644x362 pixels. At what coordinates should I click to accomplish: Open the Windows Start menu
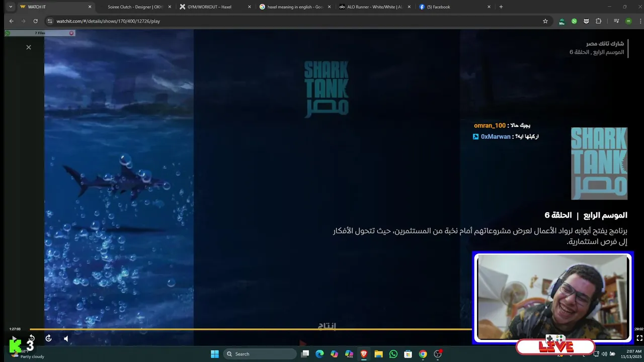coord(215,354)
